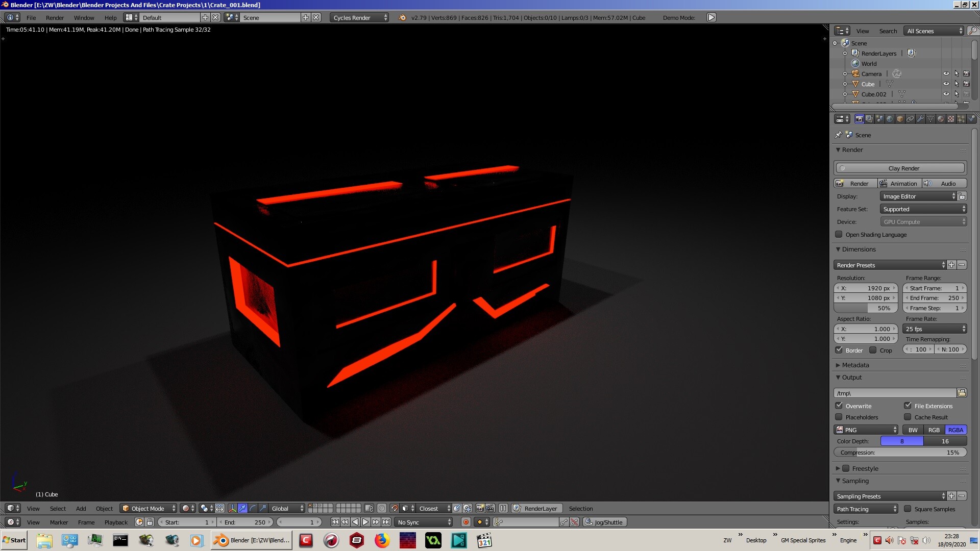Adjust the Compression slider to change value
This screenshot has width=980, height=551.
click(x=900, y=453)
